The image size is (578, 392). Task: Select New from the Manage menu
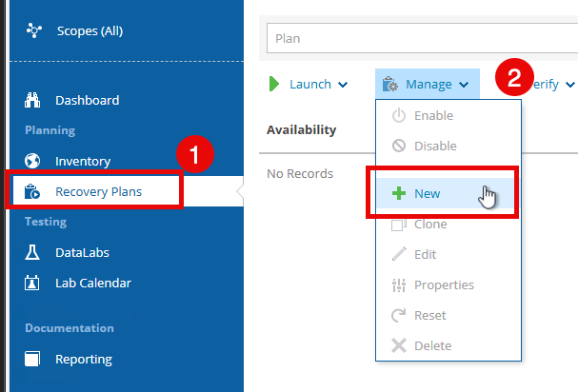click(428, 193)
